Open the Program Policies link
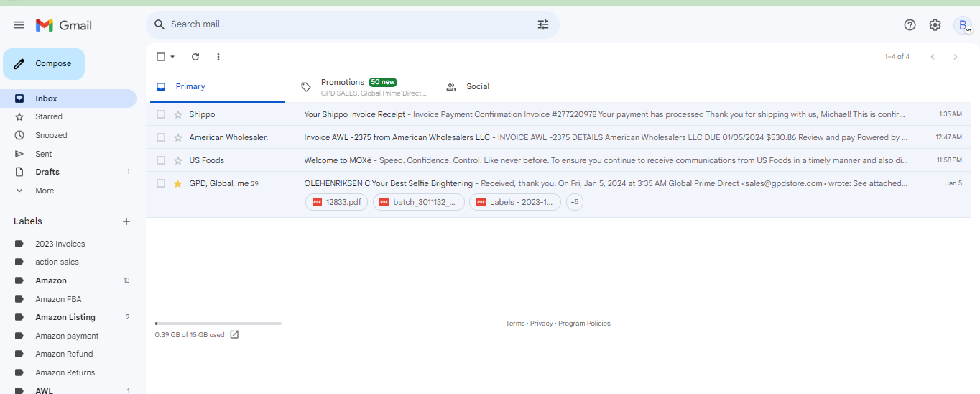This screenshot has width=980, height=394. click(584, 324)
